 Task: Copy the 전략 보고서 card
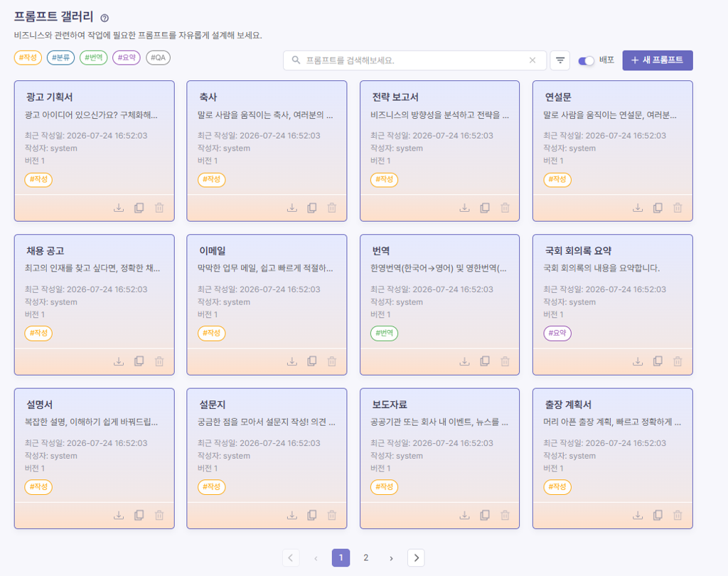[x=485, y=208]
